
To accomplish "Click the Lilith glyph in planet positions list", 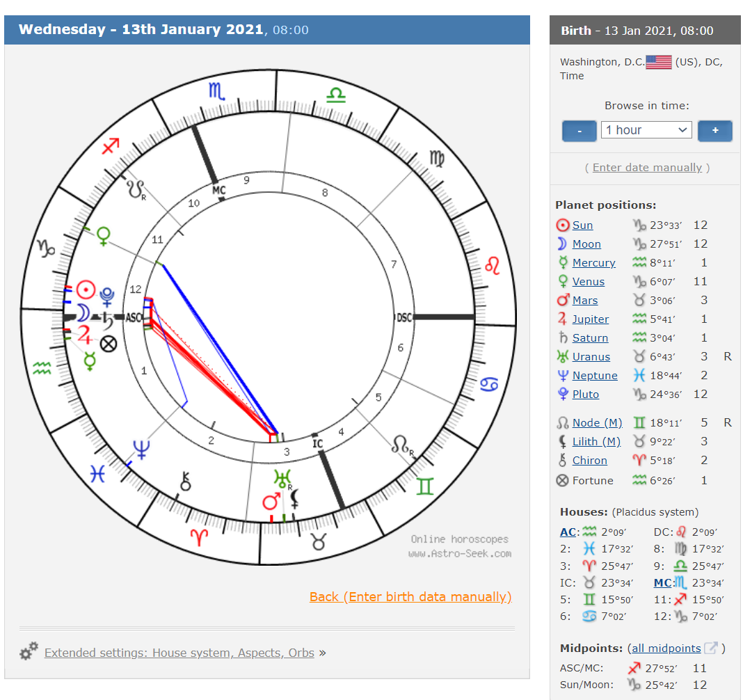I will tap(562, 442).
